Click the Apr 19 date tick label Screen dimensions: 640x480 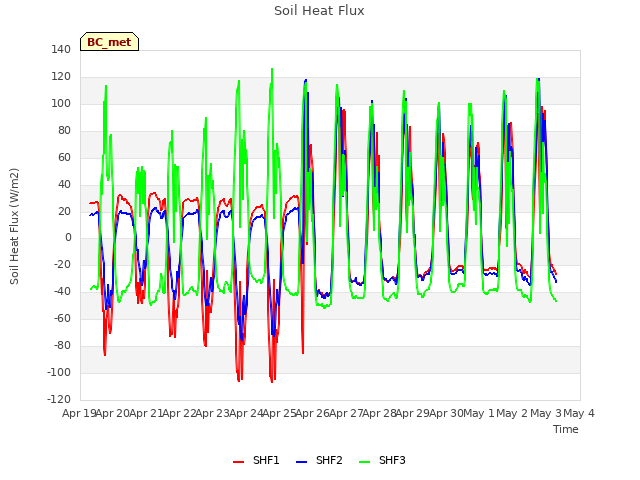pyautogui.click(x=79, y=413)
